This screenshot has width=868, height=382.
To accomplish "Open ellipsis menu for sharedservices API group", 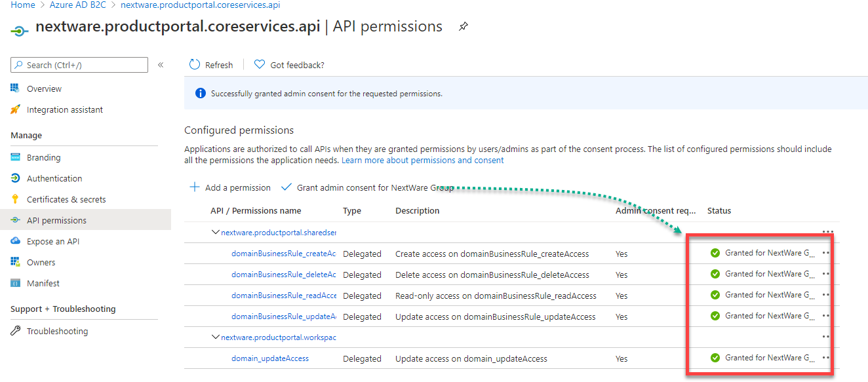I will tap(827, 232).
